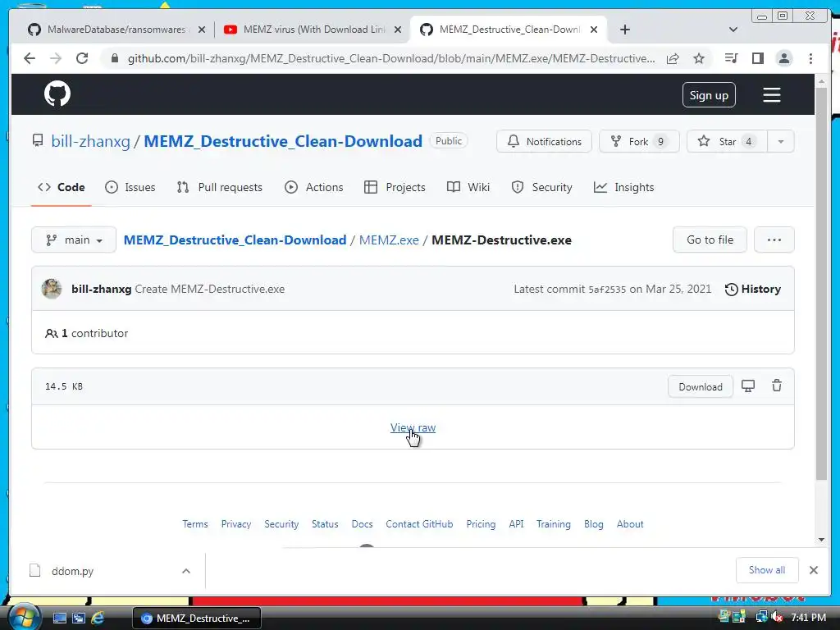840x630 pixels.
Task: Open the ddom.py download chevron menu
Action: click(186, 571)
